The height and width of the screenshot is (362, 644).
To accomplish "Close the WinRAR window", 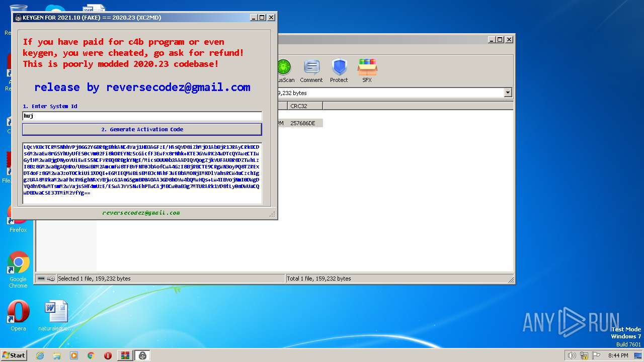I will [509, 39].
